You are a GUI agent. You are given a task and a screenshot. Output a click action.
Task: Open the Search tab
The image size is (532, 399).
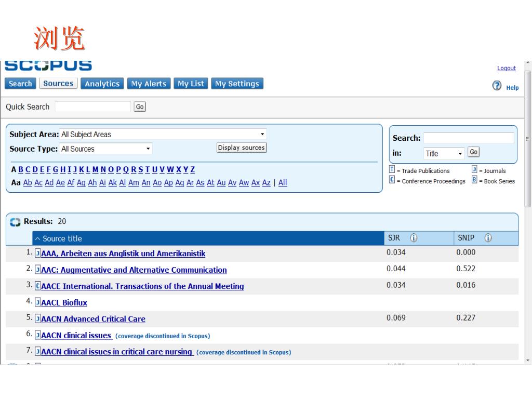[x=20, y=84]
